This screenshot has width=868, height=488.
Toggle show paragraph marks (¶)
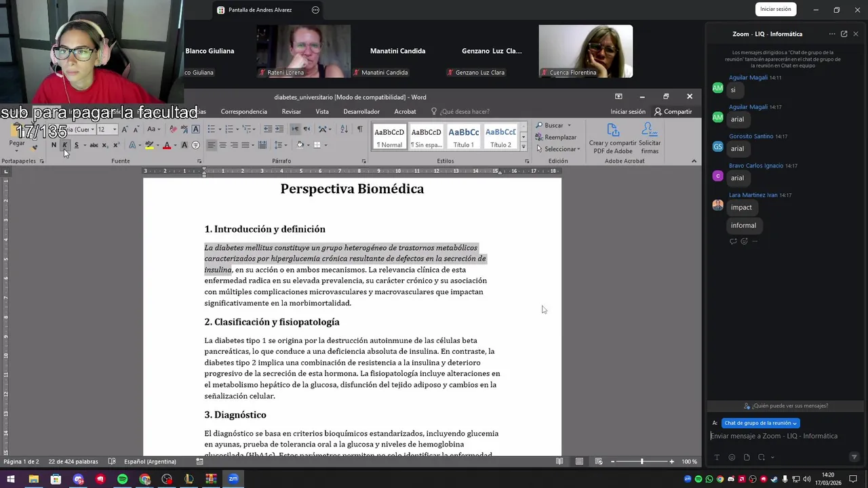[359, 129]
